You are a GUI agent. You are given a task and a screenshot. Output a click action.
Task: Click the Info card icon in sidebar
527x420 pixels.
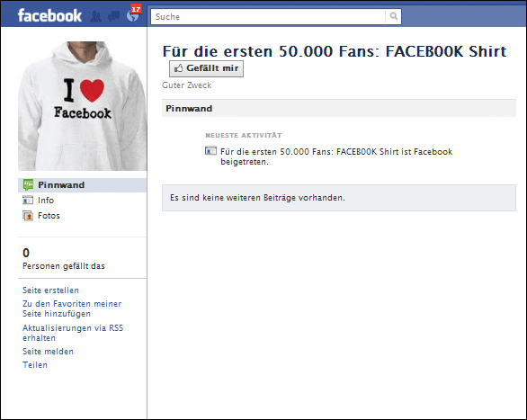[x=28, y=201]
